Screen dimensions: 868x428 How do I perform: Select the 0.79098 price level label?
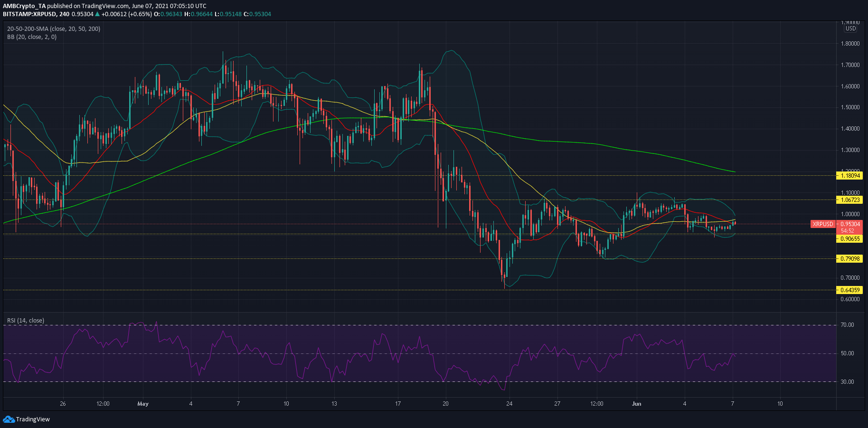[x=850, y=258]
